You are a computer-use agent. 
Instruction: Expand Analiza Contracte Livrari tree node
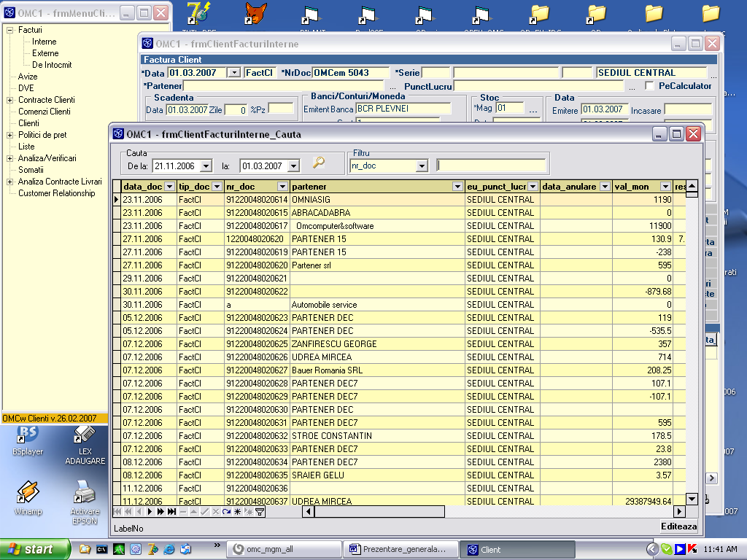point(9,182)
